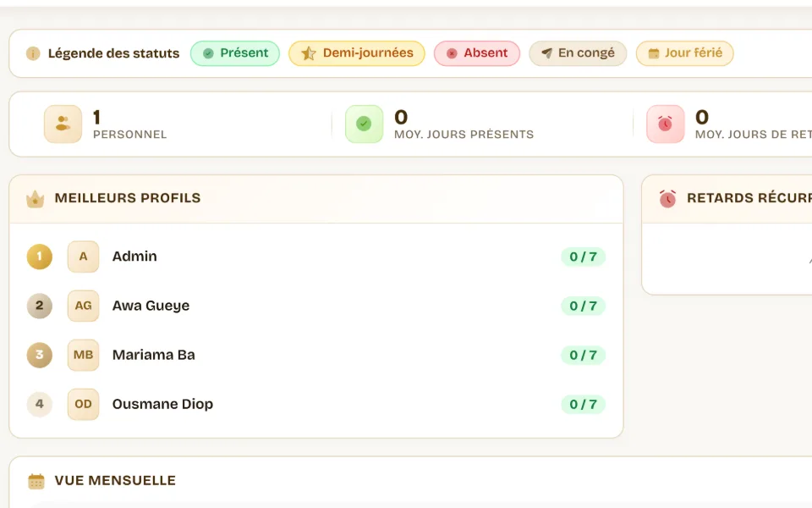
Task: Select the Absent status badge
Action: coord(477,53)
